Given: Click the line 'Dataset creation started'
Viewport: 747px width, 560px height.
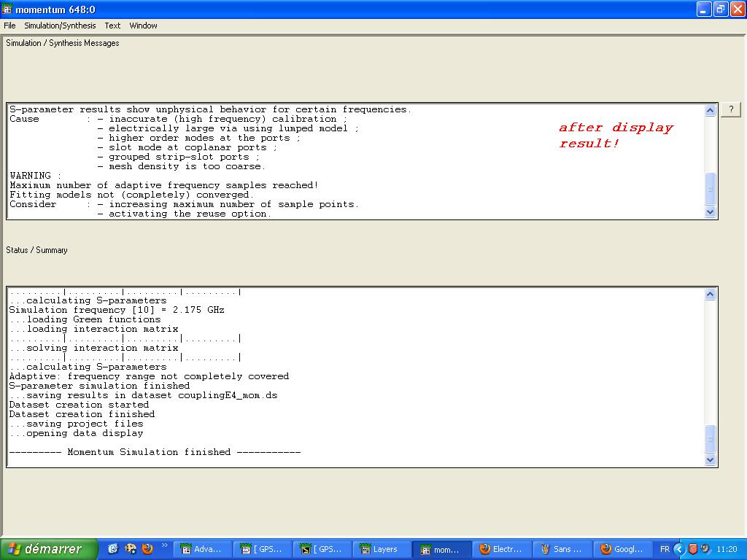Looking at the screenshot, I should pos(79,405).
